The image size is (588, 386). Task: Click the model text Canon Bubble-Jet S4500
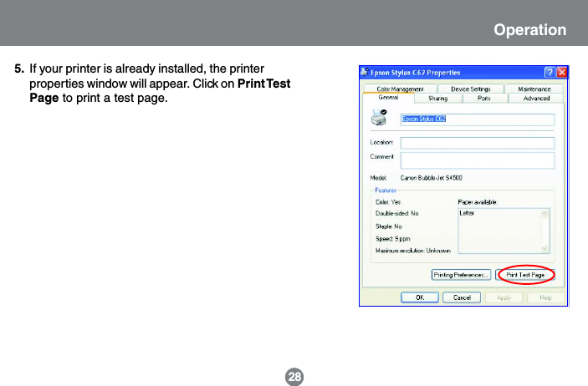pos(432,178)
